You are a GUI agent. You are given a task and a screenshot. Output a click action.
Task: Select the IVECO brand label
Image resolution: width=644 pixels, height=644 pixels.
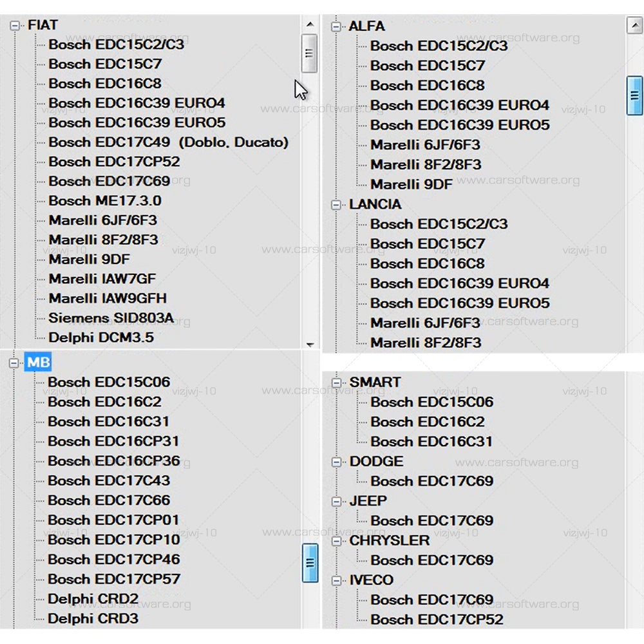[x=372, y=580]
